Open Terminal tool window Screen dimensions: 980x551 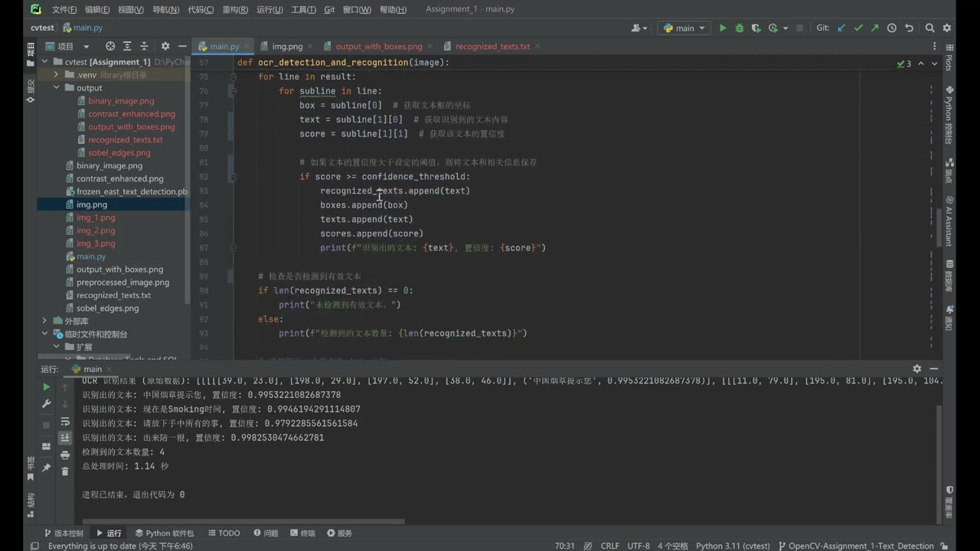coord(302,533)
